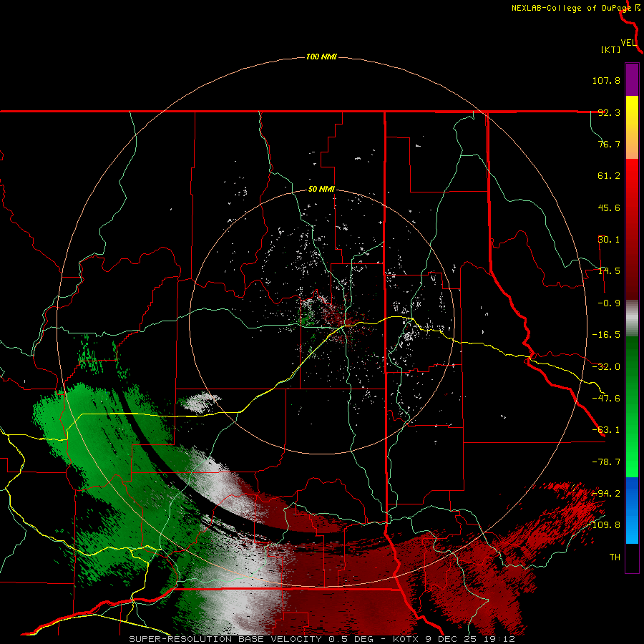
Task: Click the yellow segment of the color bar
Action: click(632, 127)
